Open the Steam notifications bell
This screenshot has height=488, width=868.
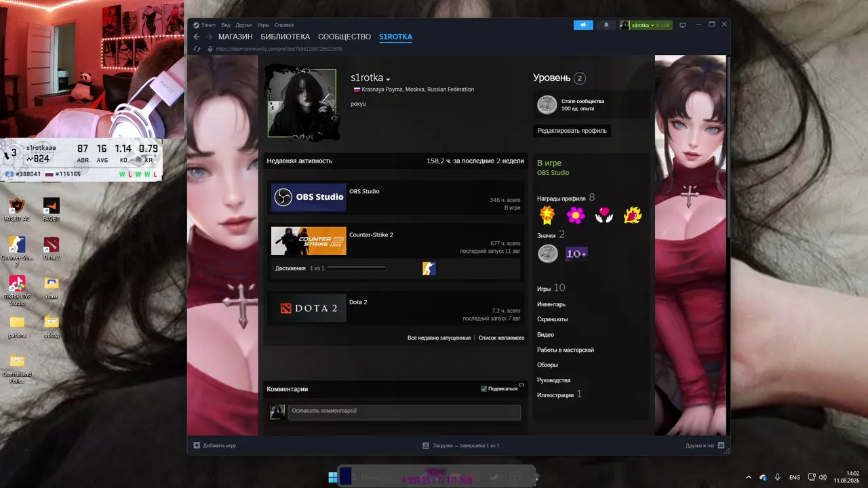tap(606, 25)
